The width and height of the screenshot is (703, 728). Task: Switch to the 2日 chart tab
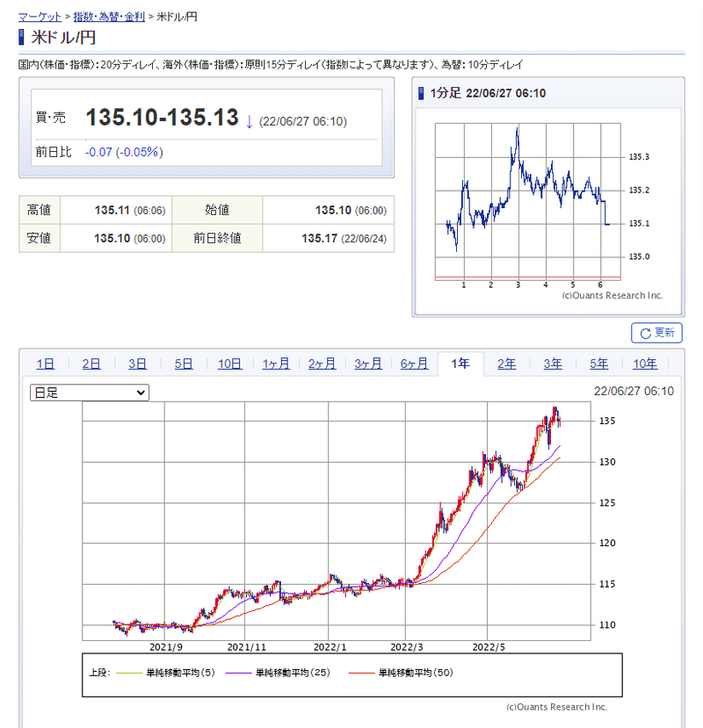[x=91, y=364]
